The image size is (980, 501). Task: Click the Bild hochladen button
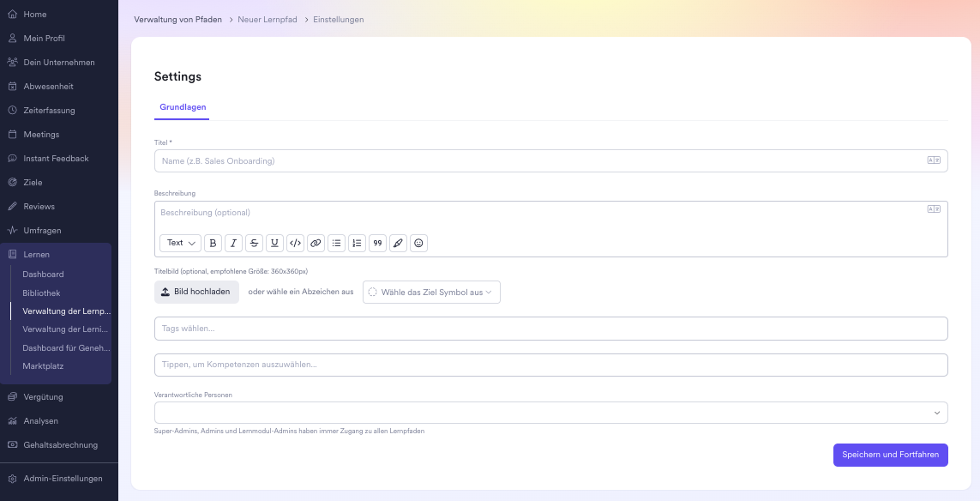(195, 292)
